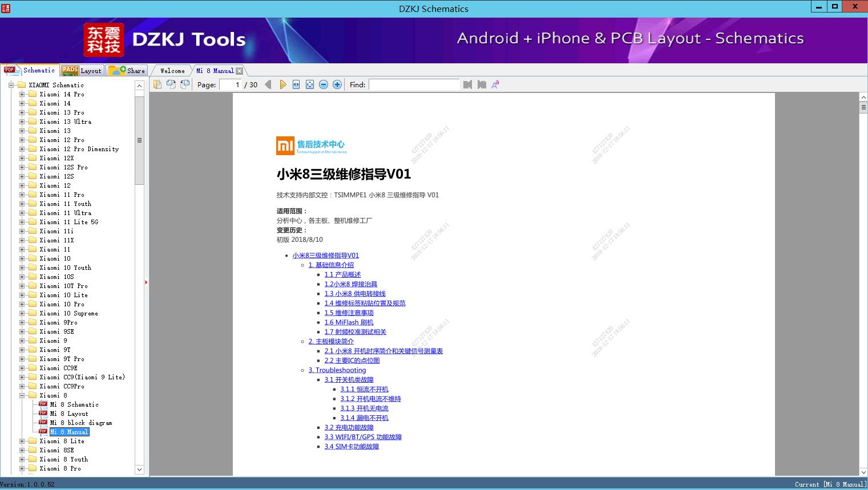Image resolution: width=868 pixels, height=490 pixels.
Task: Click the Xiaomi 9T Pro folder icon
Action: 33,359
